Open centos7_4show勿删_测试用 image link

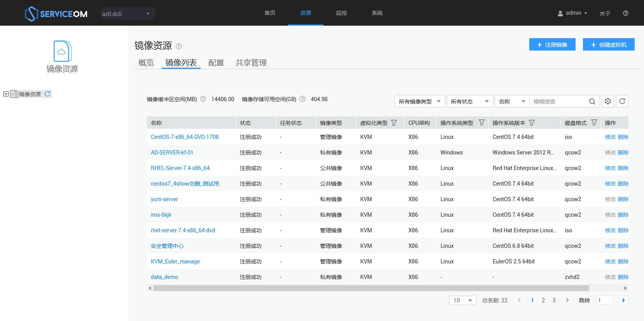point(185,184)
